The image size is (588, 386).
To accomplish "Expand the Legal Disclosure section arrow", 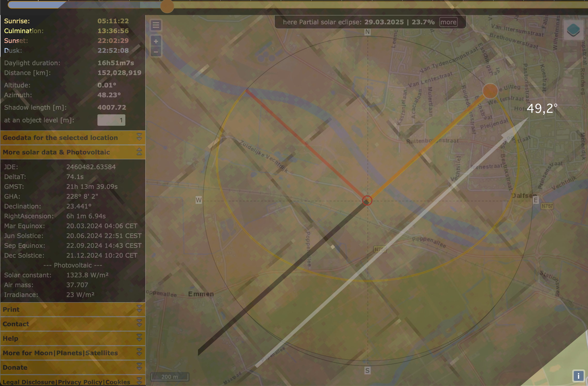I will point(139,381).
